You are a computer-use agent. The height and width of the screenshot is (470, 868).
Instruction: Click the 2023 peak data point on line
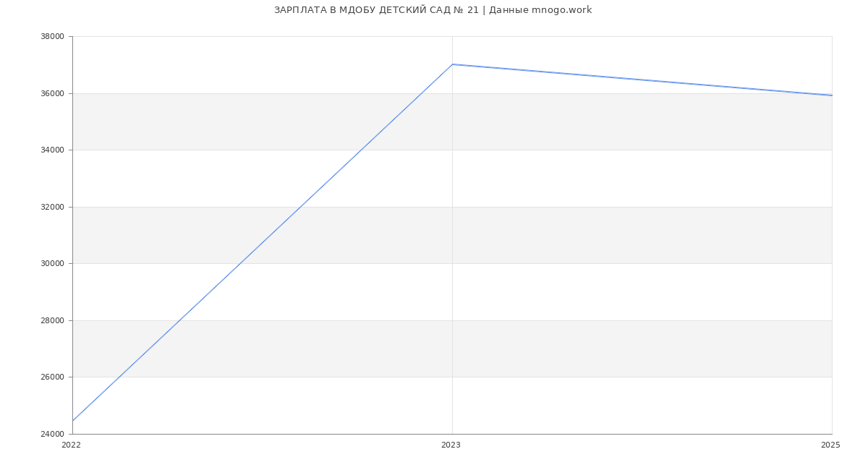pos(452,64)
